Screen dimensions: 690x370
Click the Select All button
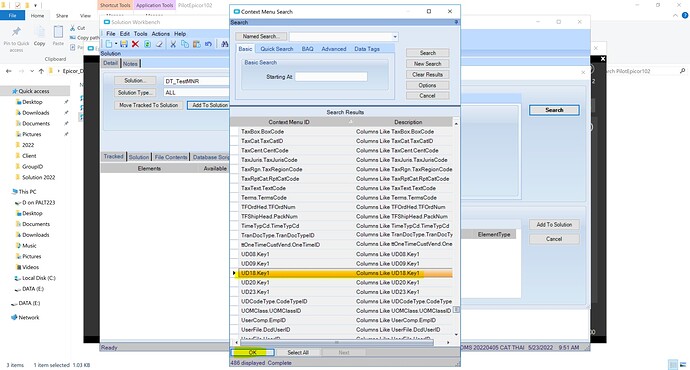(298, 352)
